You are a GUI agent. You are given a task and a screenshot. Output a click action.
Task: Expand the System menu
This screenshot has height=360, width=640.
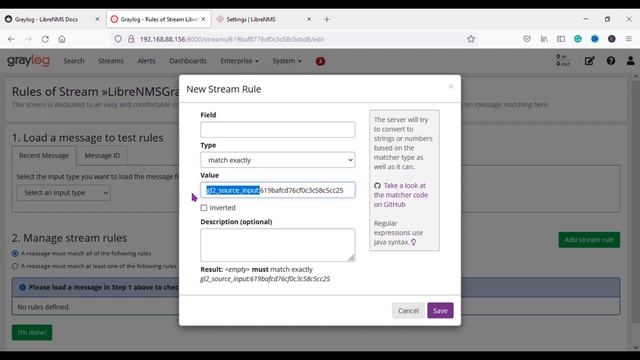tap(287, 61)
